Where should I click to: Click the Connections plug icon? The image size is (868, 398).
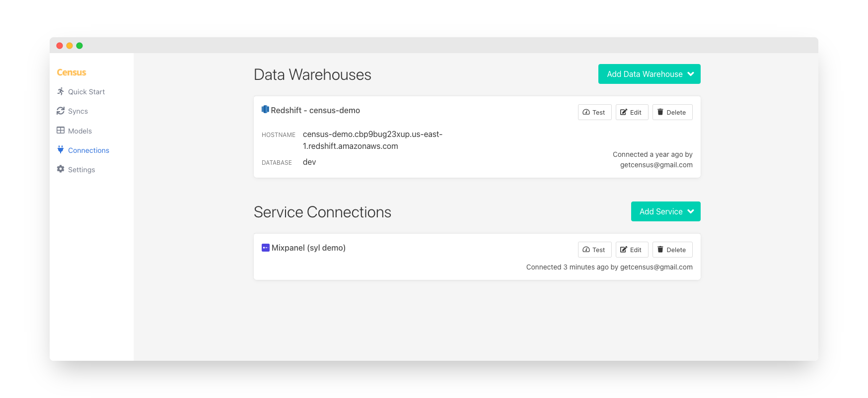click(61, 150)
